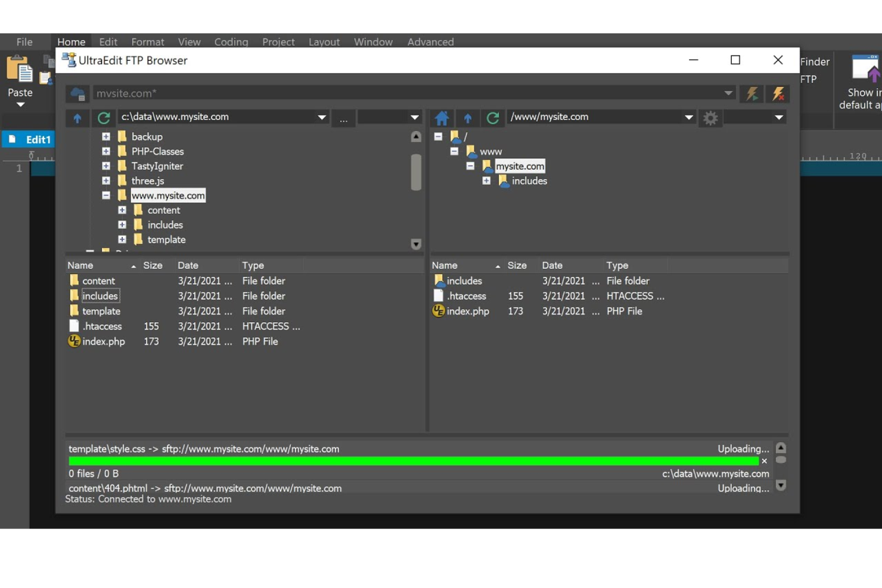882x588 pixels.
Task: Click the index.php icon in the local list
Action: pyautogui.click(x=74, y=341)
